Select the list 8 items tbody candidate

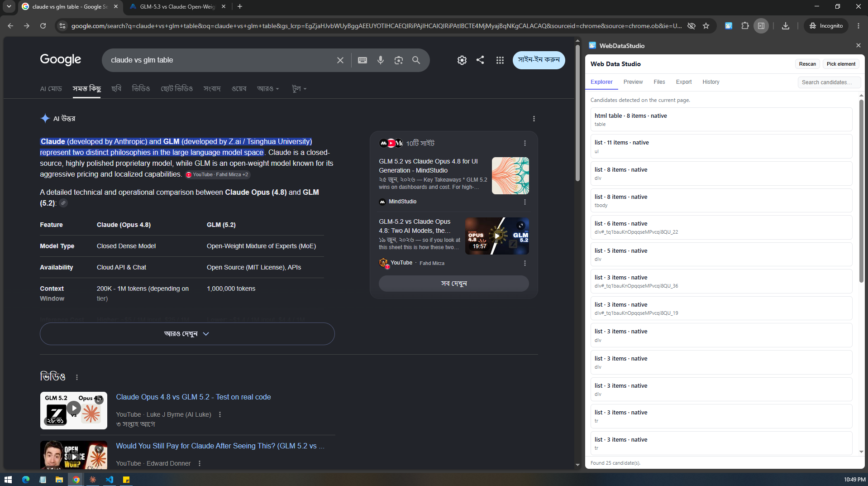[721, 201]
